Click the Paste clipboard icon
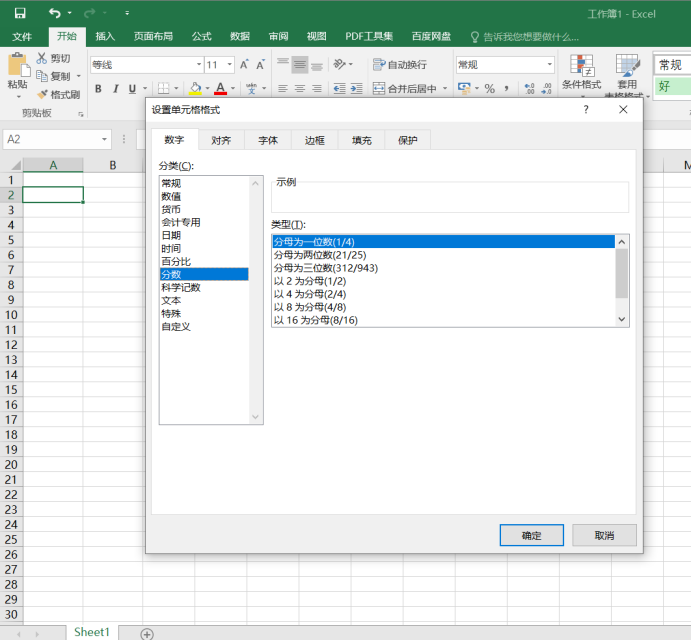This screenshot has width=692, height=640. point(18,65)
